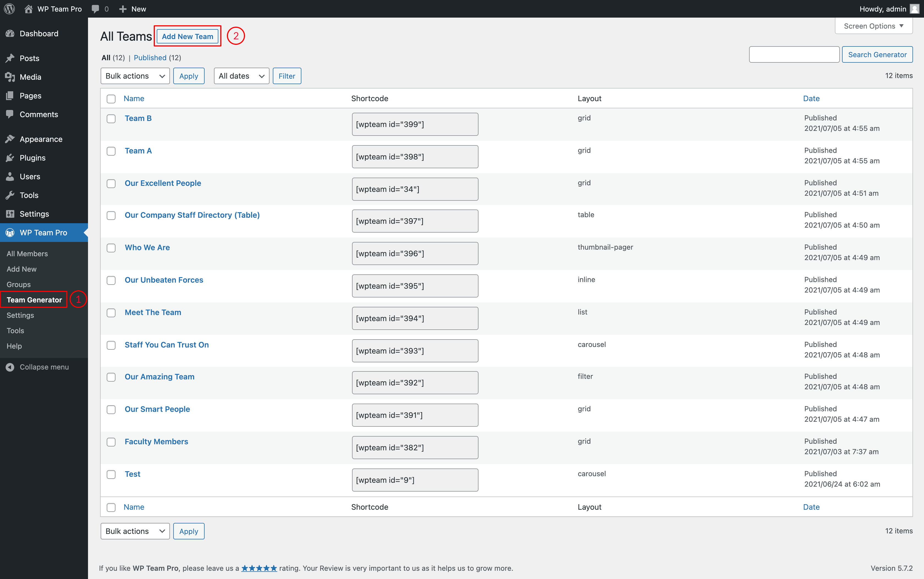Viewport: 924px width, 579px height.
Task: Open the top Bulk actions dropdown
Action: coord(135,76)
